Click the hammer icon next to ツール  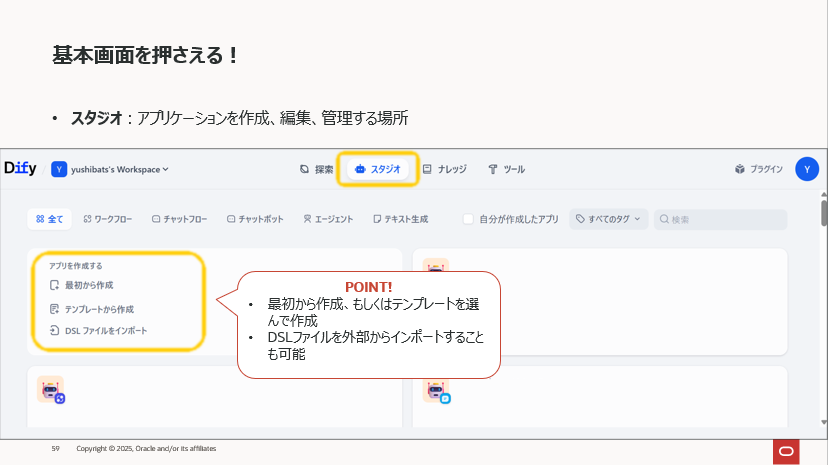pos(493,169)
